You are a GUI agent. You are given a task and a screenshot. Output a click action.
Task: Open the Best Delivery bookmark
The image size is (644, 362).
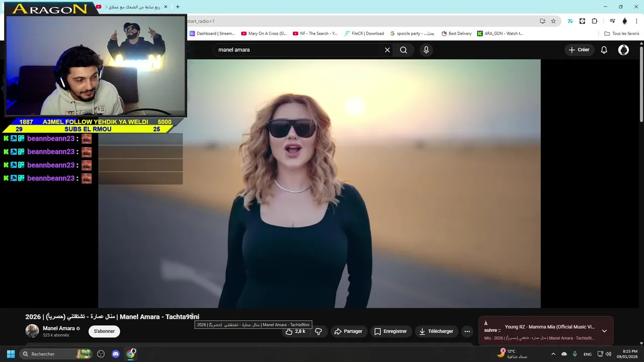[457, 34]
